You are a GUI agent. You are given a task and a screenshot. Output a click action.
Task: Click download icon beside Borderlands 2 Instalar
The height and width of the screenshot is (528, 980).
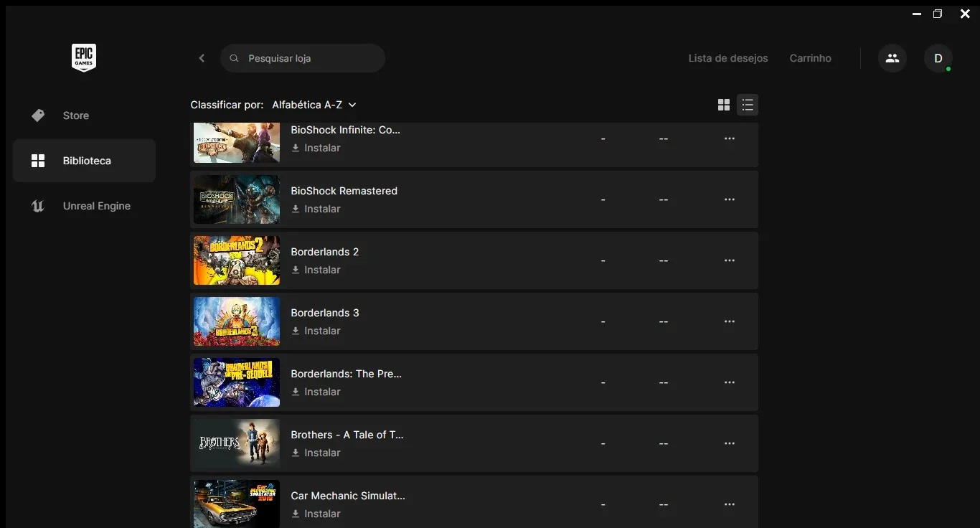(x=296, y=270)
